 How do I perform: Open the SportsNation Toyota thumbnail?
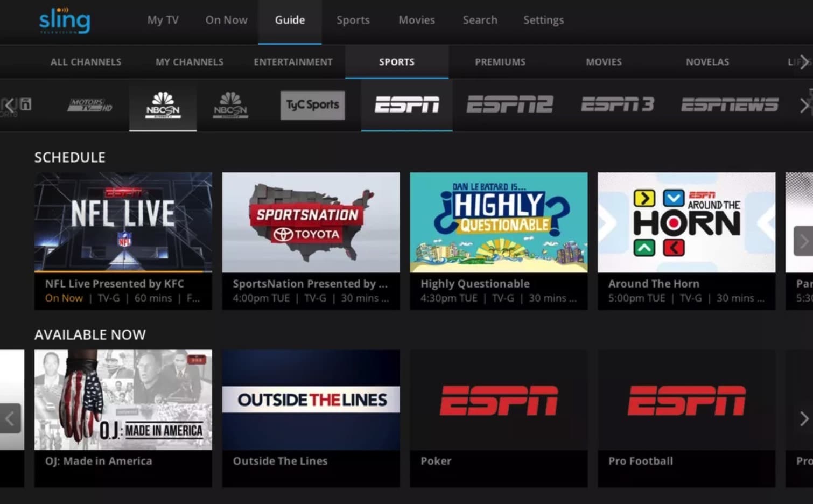coord(311,222)
